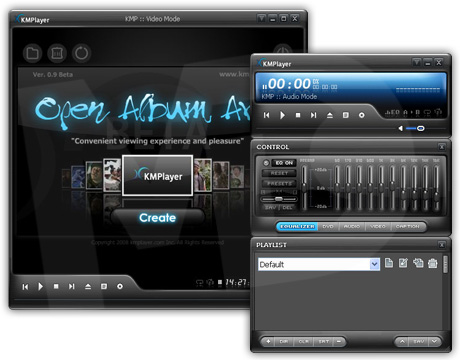Click KMPlayer logo in Audio Mode title bar
The image size is (460, 360).
274,63
